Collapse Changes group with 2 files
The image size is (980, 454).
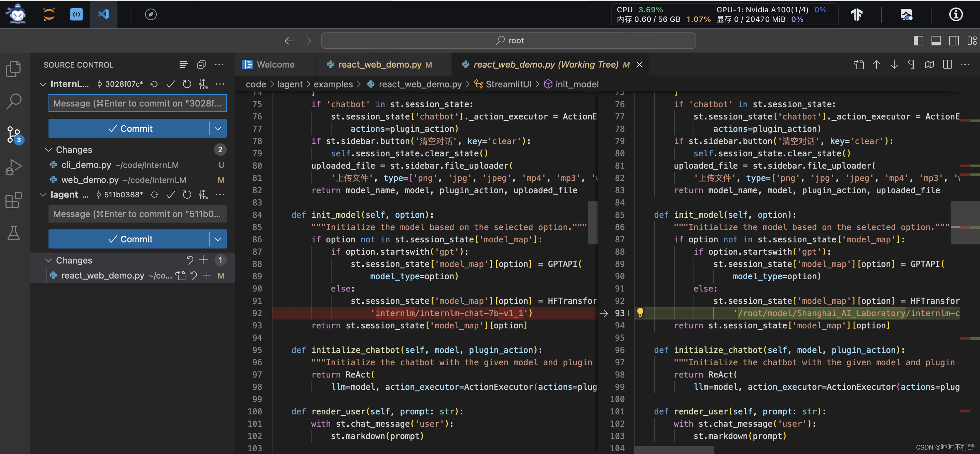coord(48,150)
